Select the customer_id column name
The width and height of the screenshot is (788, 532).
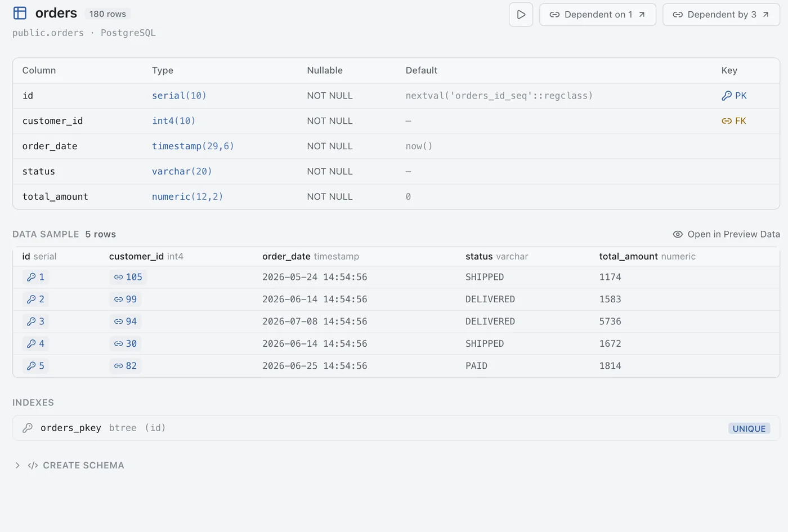[52, 121]
